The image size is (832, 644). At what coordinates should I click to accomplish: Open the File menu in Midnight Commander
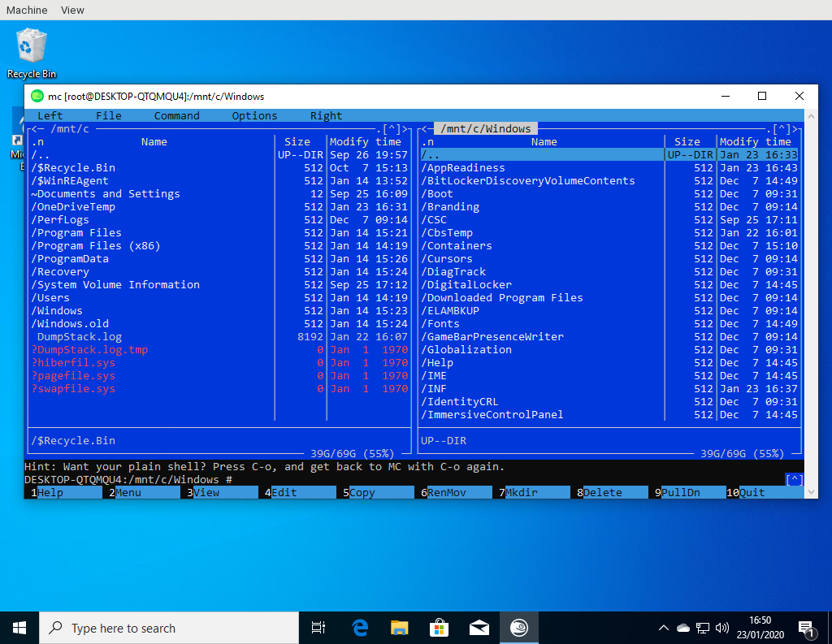[x=108, y=115]
